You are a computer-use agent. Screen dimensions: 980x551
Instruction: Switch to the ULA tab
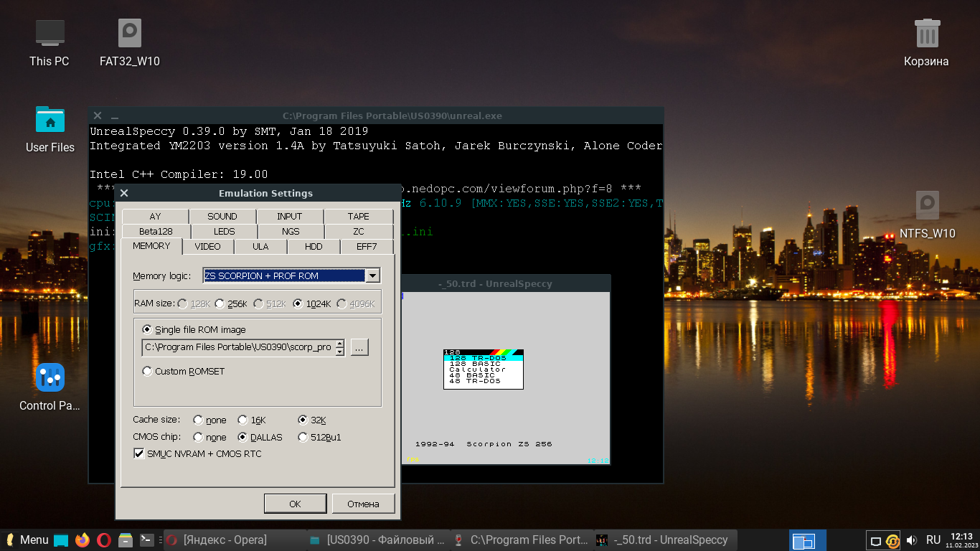(260, 246)
